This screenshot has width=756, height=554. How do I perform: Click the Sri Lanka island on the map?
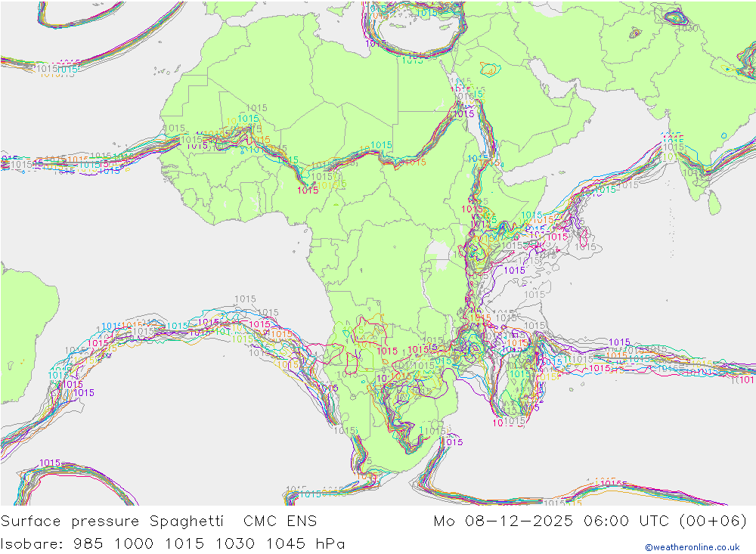pyautogui.click(x=714, y=203)
